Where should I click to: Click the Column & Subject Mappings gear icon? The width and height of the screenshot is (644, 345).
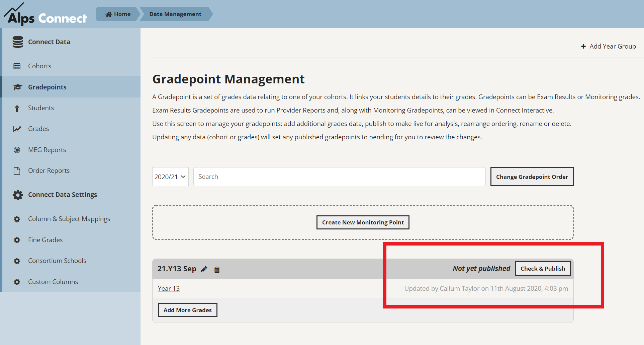coord(17,219)
